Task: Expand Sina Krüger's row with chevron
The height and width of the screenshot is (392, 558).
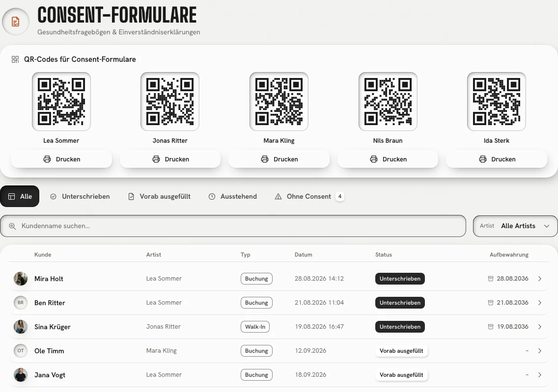Action: pyautogui.click(x=540, y=327)
